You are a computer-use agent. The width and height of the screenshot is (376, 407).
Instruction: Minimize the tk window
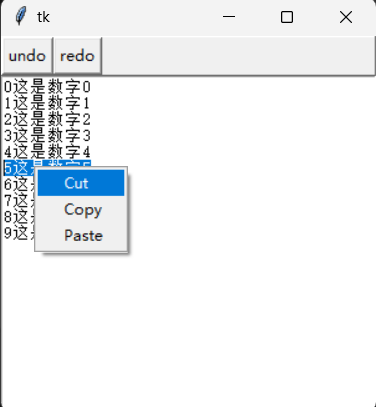coord(229,17)
